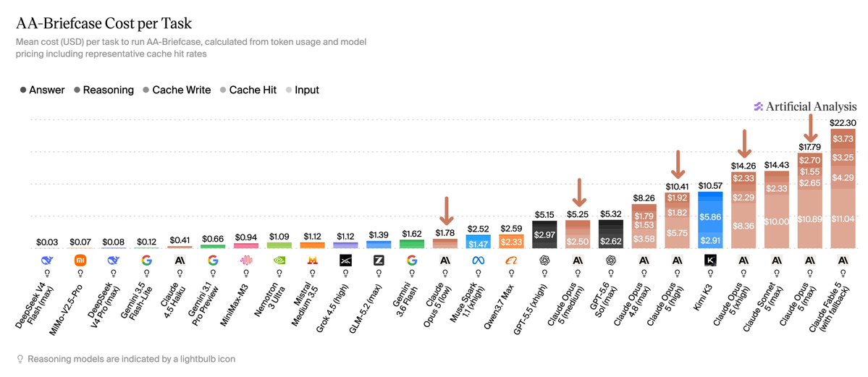868x377 pixels.
Task: Click the Kimi K3 blue bar
Action: click(711, 220)
